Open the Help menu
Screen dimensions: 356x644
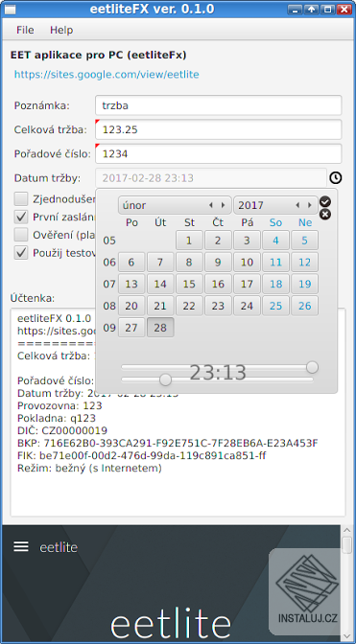[61, 30]
